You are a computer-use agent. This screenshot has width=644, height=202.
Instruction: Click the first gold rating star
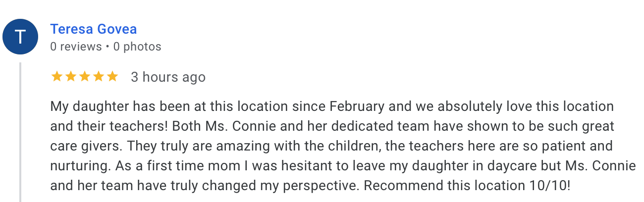(56, 77)
